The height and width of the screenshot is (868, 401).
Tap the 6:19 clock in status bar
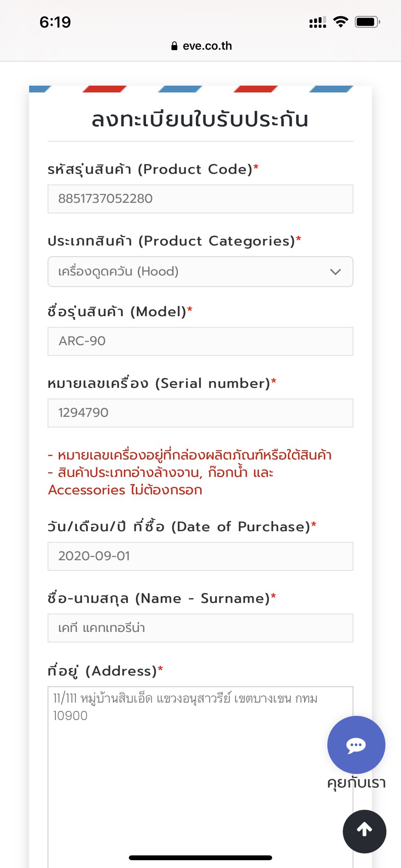tap(55, 22)
